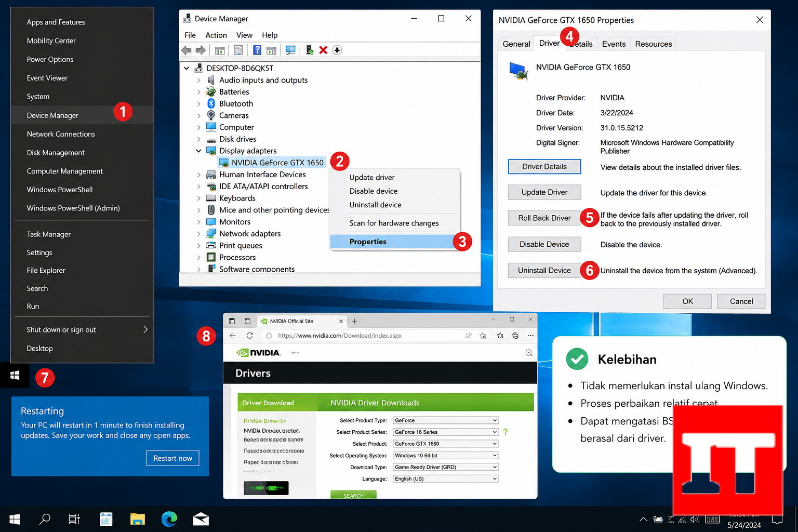Select Device Manager in the Win+X menu
This screenshot has height=532, width=798.
coord(82,115)
